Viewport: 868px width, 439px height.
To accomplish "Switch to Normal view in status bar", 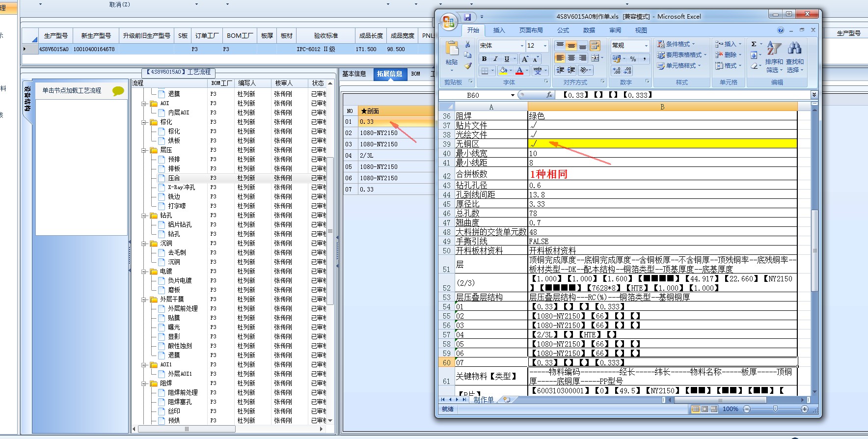I will tap(696, 409).
